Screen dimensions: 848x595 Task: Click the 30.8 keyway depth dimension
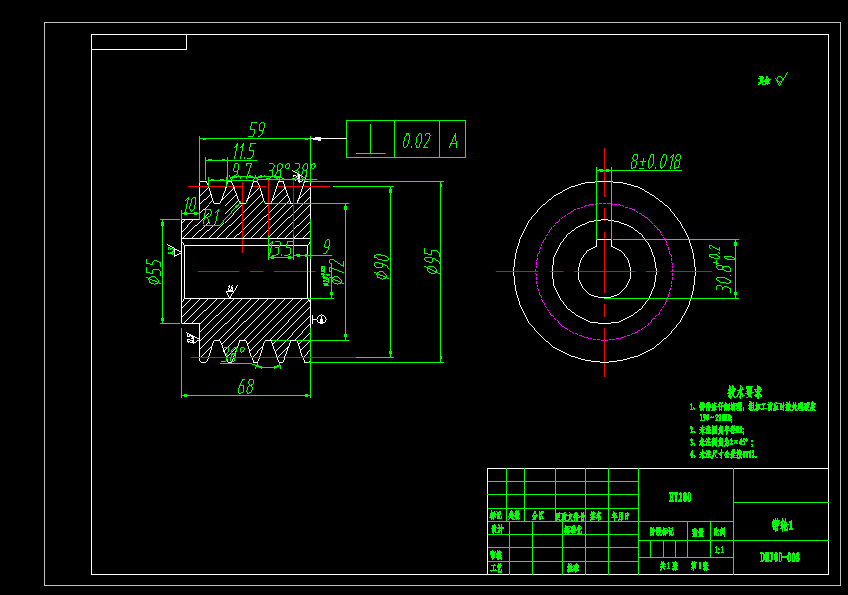(725, 268)
